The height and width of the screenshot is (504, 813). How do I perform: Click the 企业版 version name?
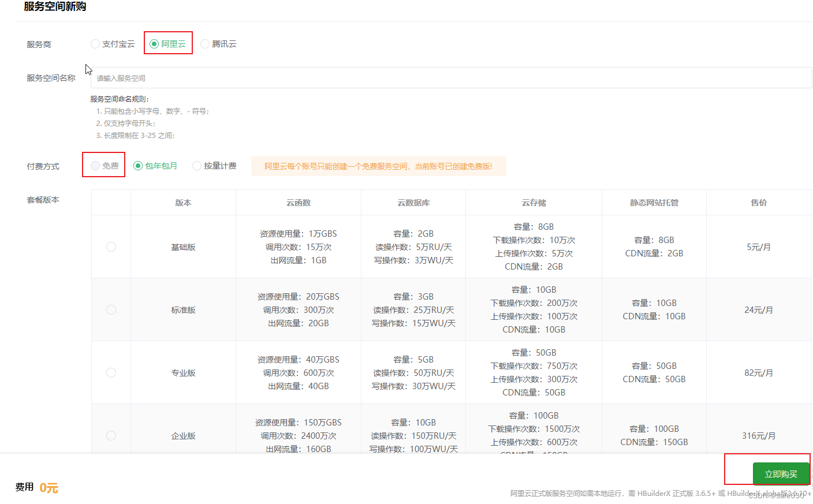(x=183, y=436)
